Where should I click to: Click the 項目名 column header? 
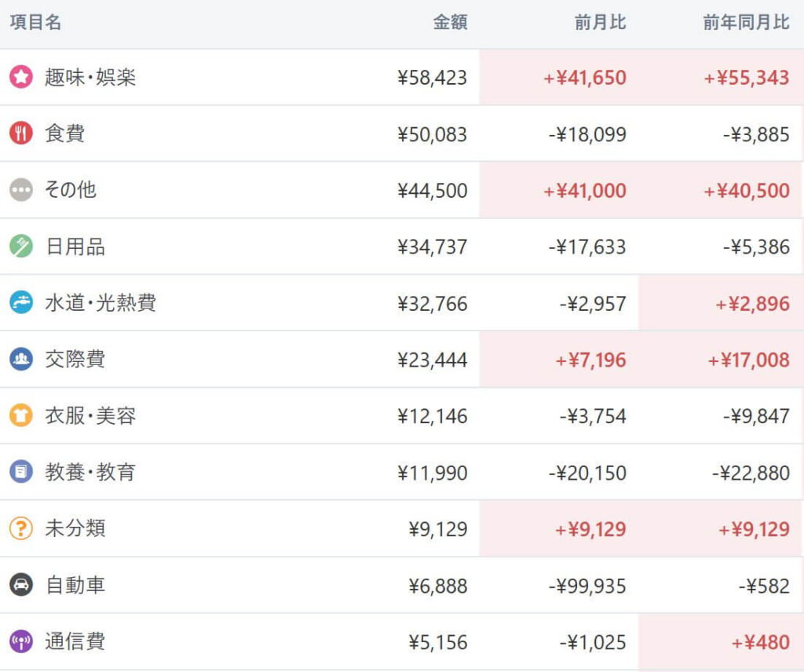[35, 23]
